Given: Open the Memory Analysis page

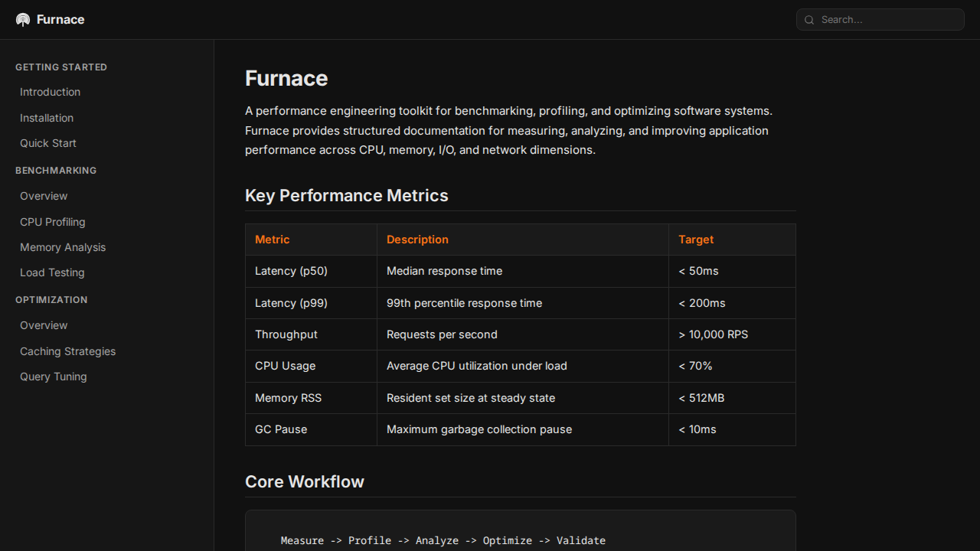Looking at the screenshot, I should [x=62, y=247].
